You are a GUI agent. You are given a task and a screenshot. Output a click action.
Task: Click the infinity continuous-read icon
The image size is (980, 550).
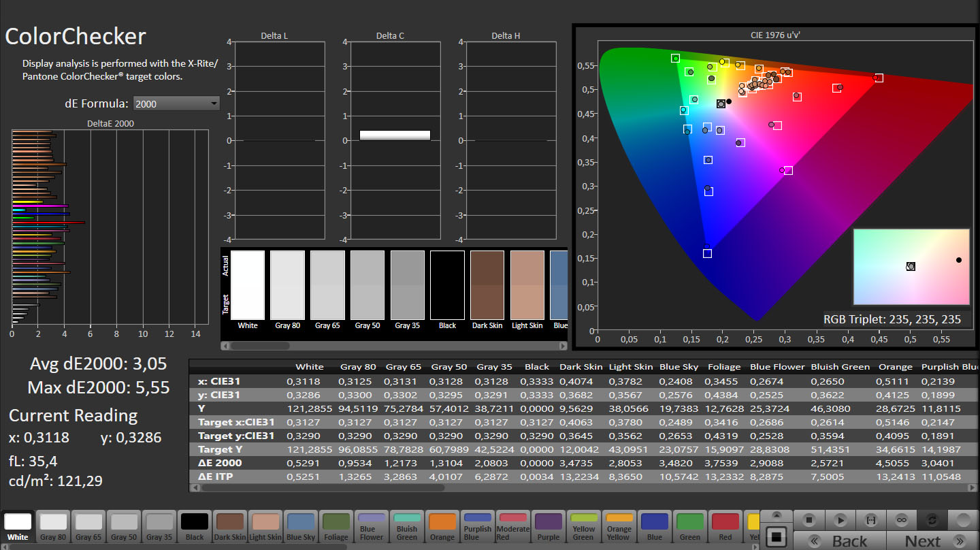tap(902, 519)
